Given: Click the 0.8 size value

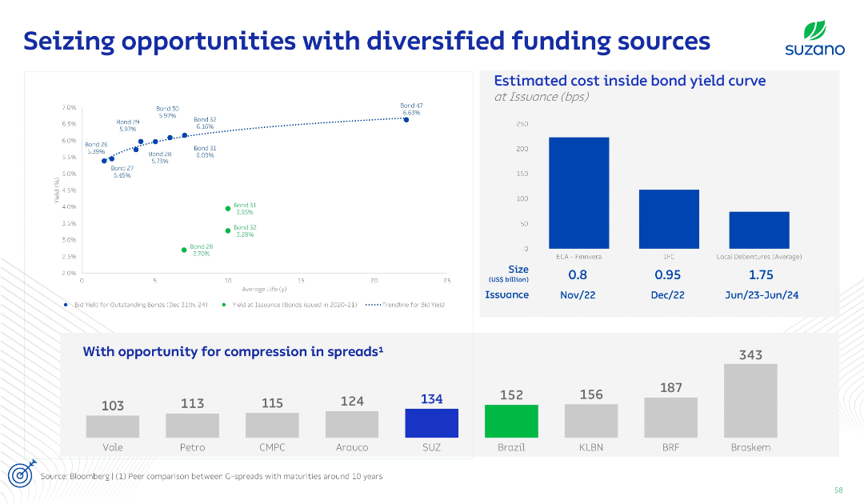Looking at the screenshot, I should [x=578, y=275].
